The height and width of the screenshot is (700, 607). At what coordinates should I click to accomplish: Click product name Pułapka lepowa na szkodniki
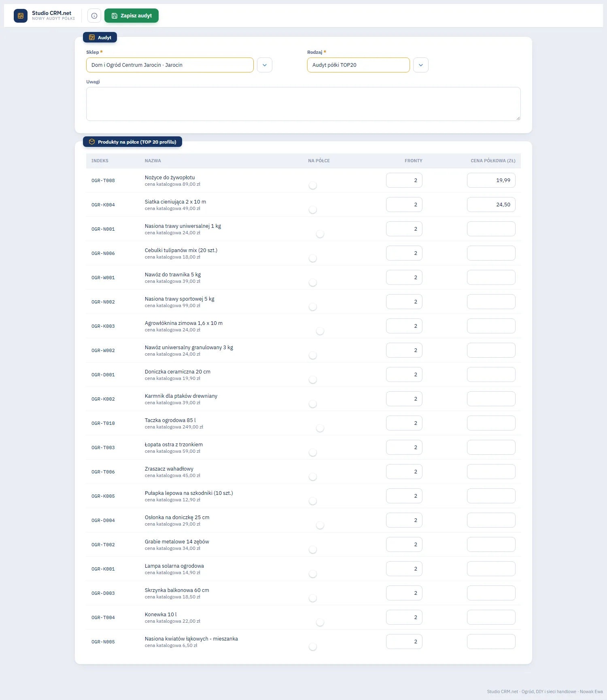pyautogui.click(x=189, y=493)
